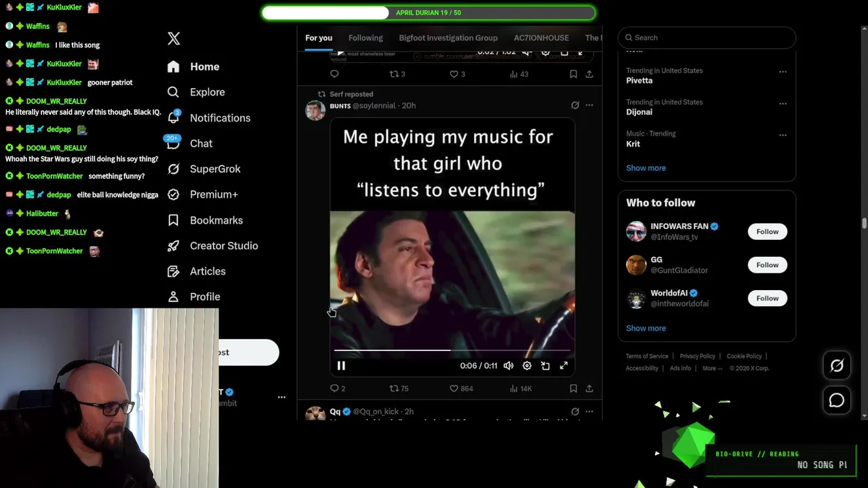Mute the video volume
This screenshot has width=868, height=488.
(x=509, y=366)
